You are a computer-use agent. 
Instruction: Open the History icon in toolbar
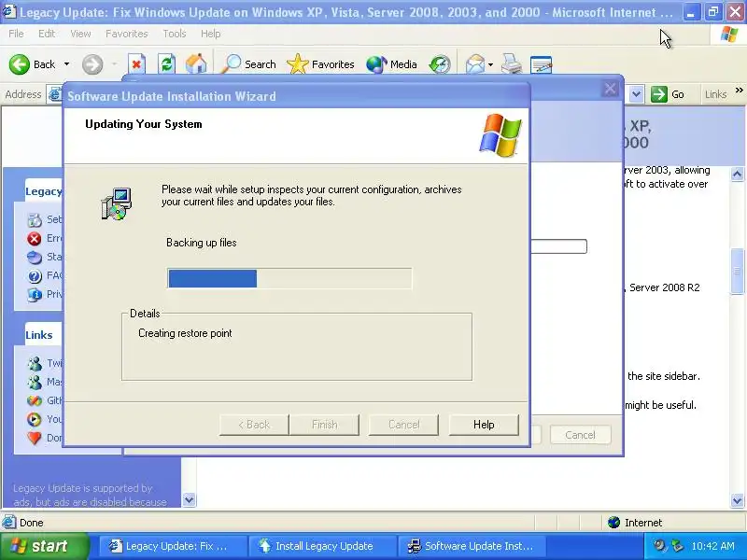pos(439,64)
